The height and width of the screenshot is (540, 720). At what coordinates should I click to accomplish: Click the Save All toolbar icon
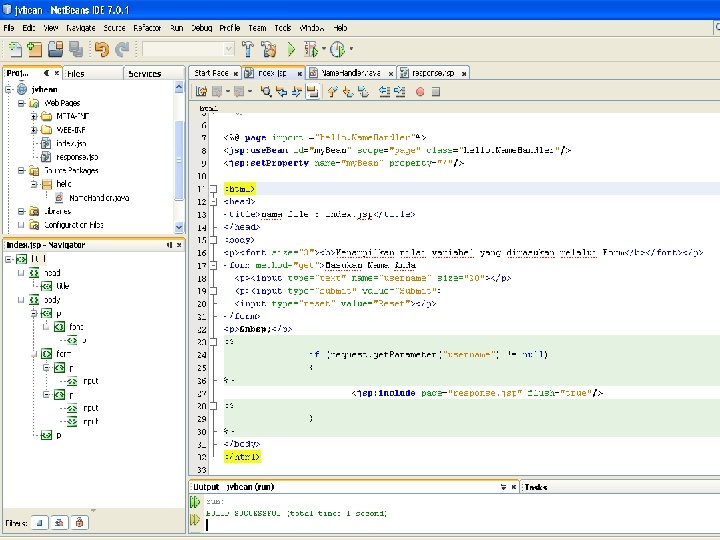76,49
